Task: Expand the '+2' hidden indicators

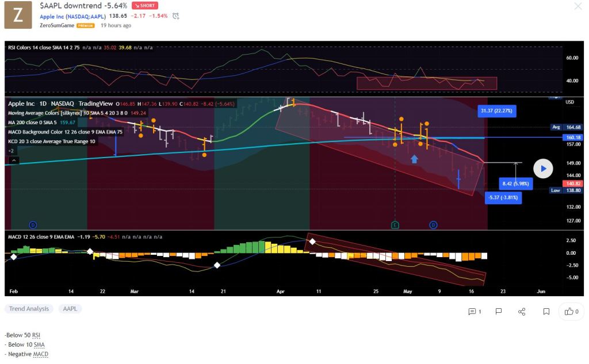Action: click(12, 151)
